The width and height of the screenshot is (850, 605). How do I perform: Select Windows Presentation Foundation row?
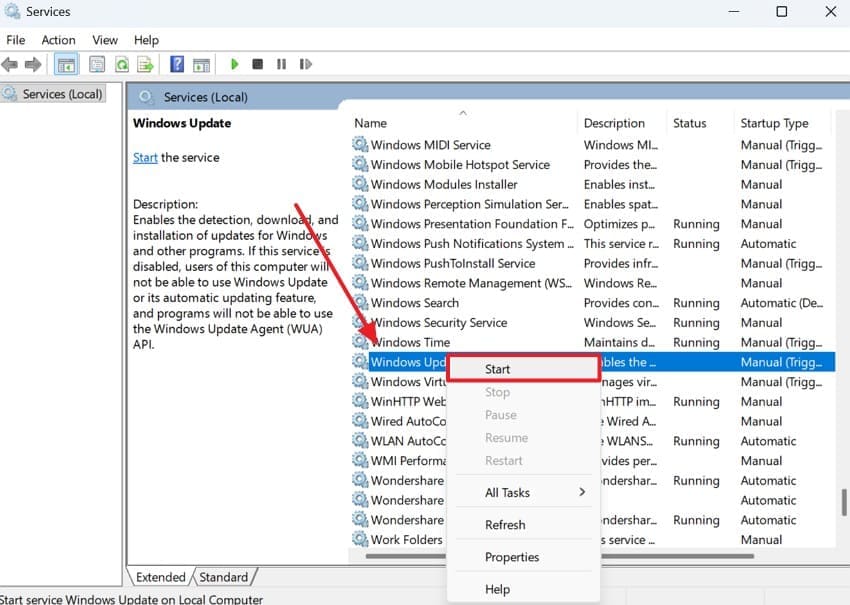(x=593, y=223)
